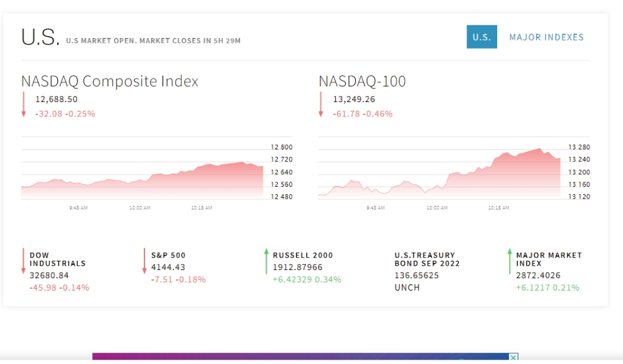The image size is (623, 364).
Task: Click the red down arrow next to Dow Industrials
Action: 23,261
